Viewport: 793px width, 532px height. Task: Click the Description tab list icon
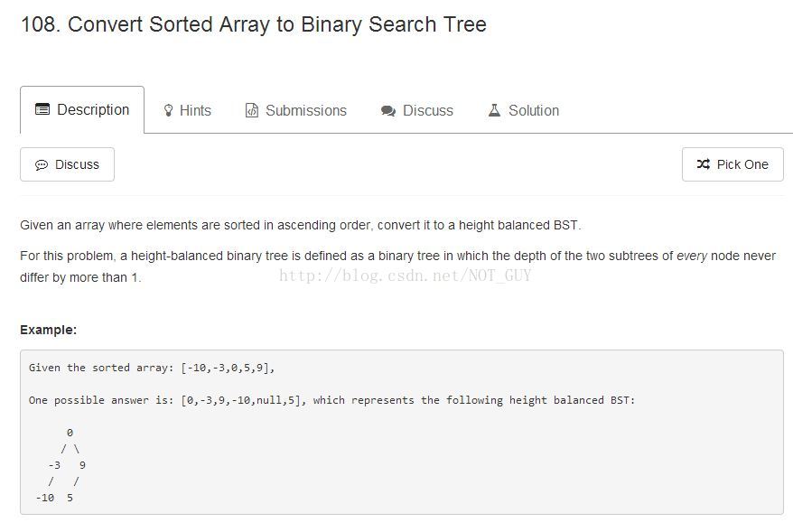click(42, 109)
